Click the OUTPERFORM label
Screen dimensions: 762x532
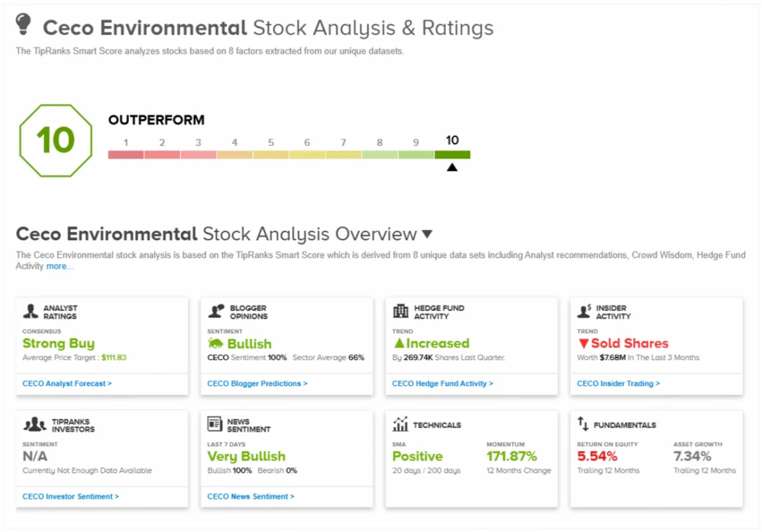coord(156,120)
